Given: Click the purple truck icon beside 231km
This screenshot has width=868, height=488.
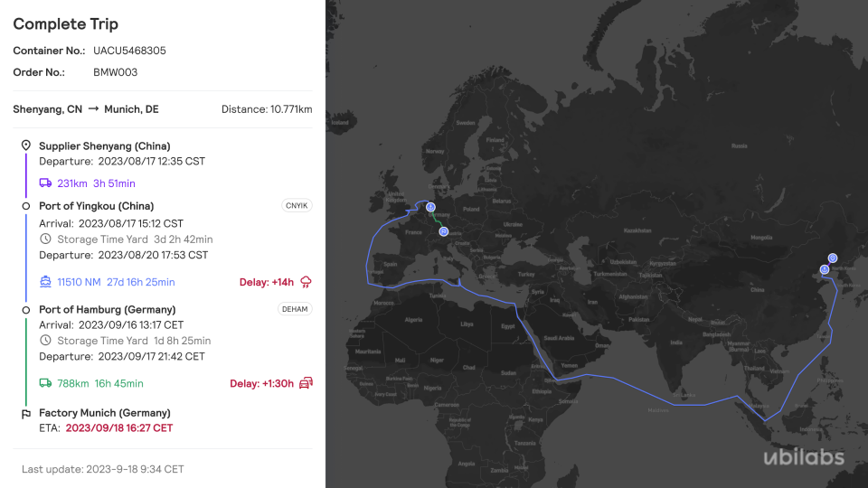Looking at the screenshot, I should 45,183.
